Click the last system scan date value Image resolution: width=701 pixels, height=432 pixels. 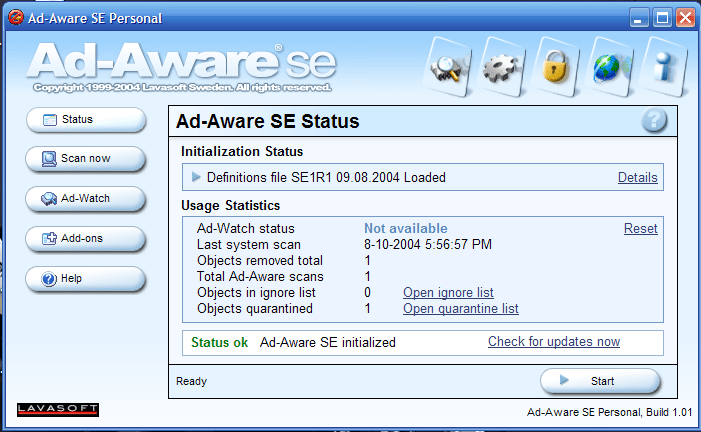tap(428, 245)
